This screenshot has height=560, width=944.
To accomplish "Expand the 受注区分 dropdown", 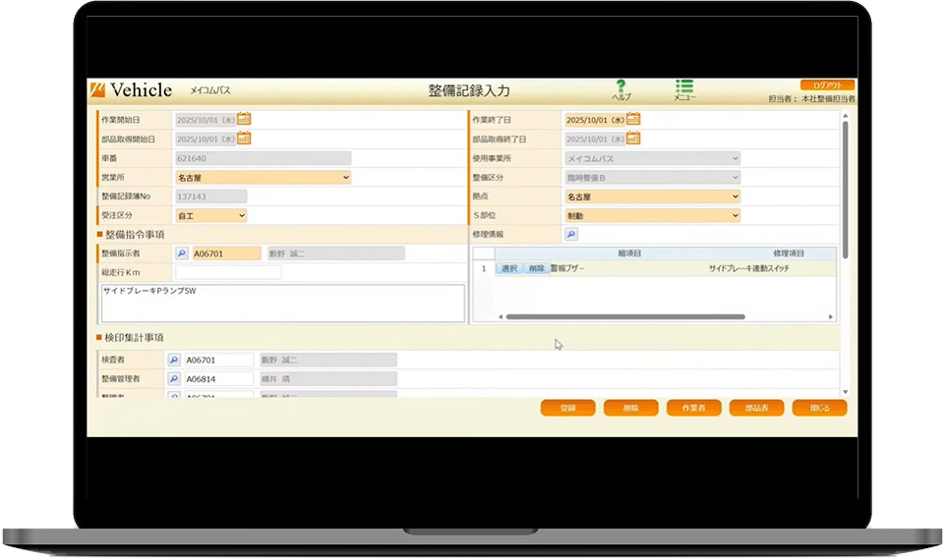I will 210,215.
